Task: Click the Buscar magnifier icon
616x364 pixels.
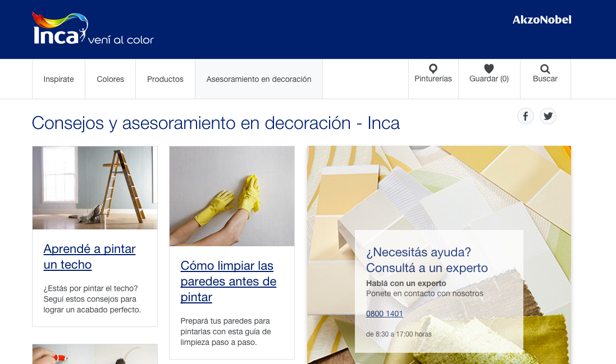Action: (545, 69)
